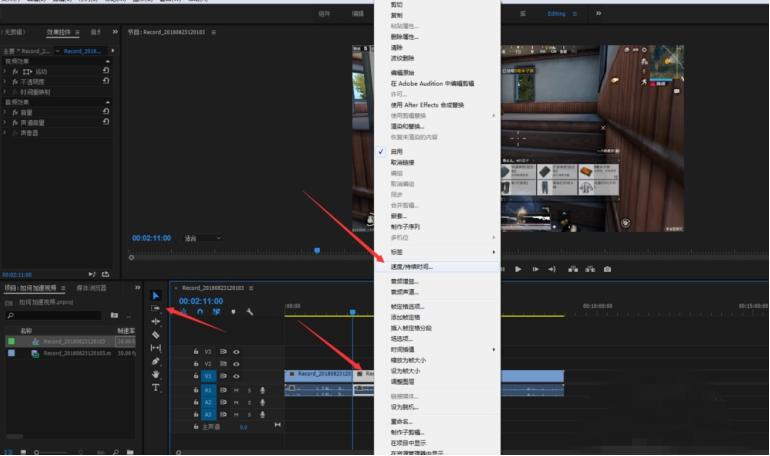Click the Insert button in Program monitor
This screenshot has width=770, height=456.
573,269
